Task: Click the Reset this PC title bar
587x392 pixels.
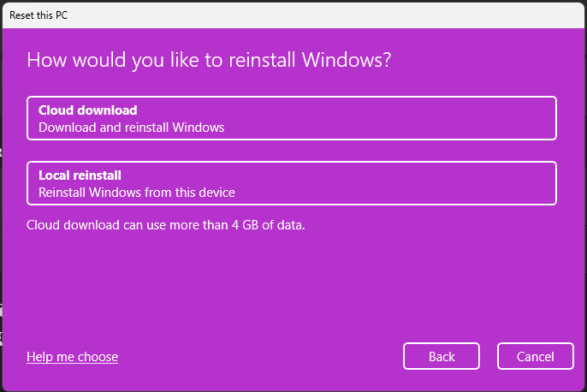Action: tap(257, 15)
